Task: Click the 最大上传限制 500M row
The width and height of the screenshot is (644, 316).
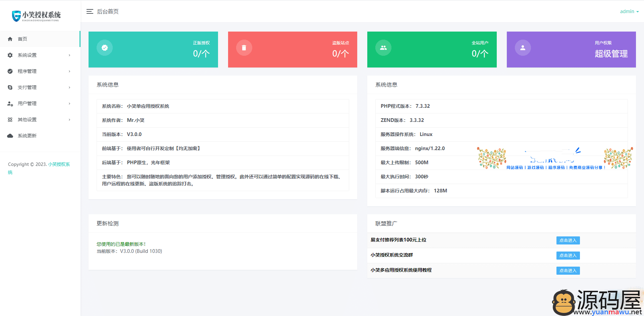Action: pyautogui.click(x=501, y=163)
